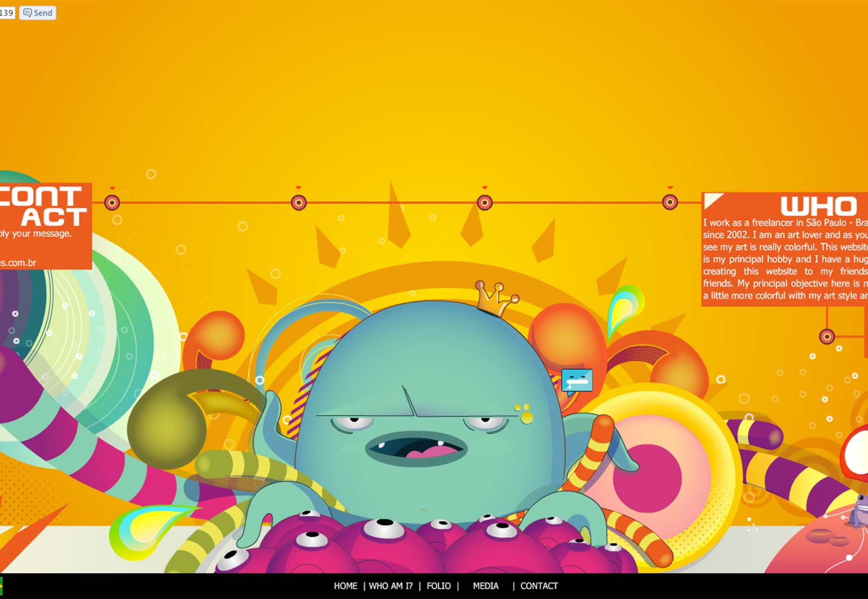The height and width of the screenshot is (599, 868).
Task: Click the golden crown on the monster
Action: point(496,298)
